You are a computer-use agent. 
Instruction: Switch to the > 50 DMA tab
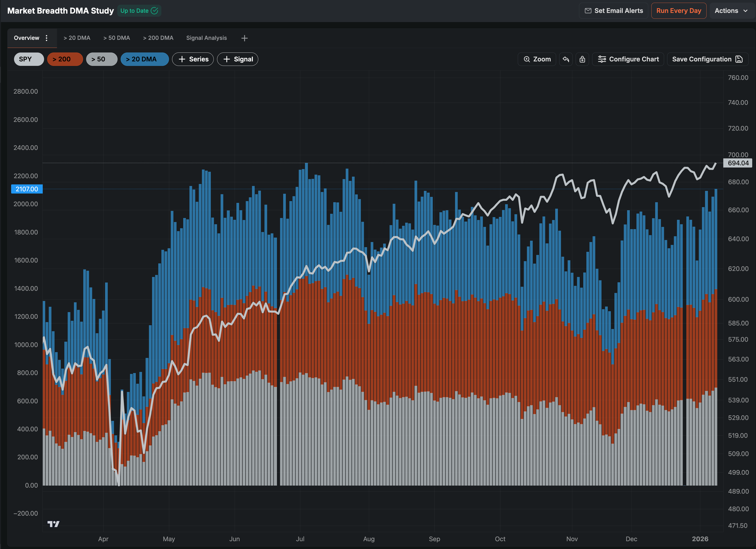click(x=116, y=38)
